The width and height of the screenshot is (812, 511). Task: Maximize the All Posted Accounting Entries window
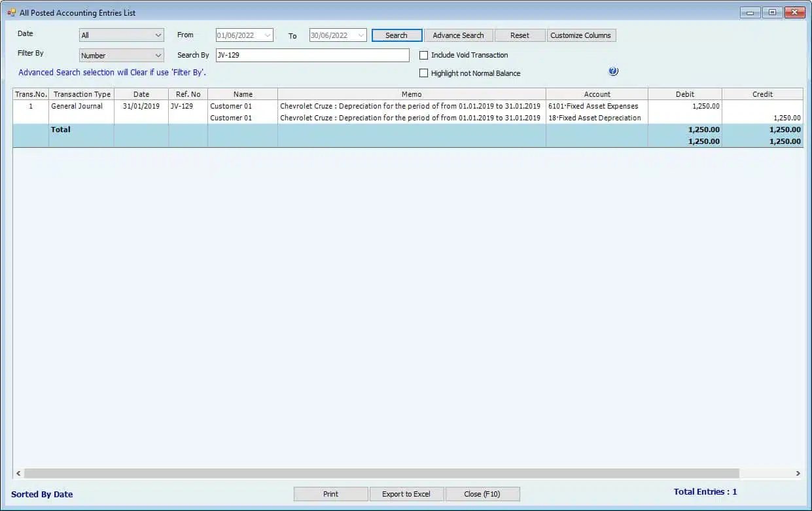point(772,12)
